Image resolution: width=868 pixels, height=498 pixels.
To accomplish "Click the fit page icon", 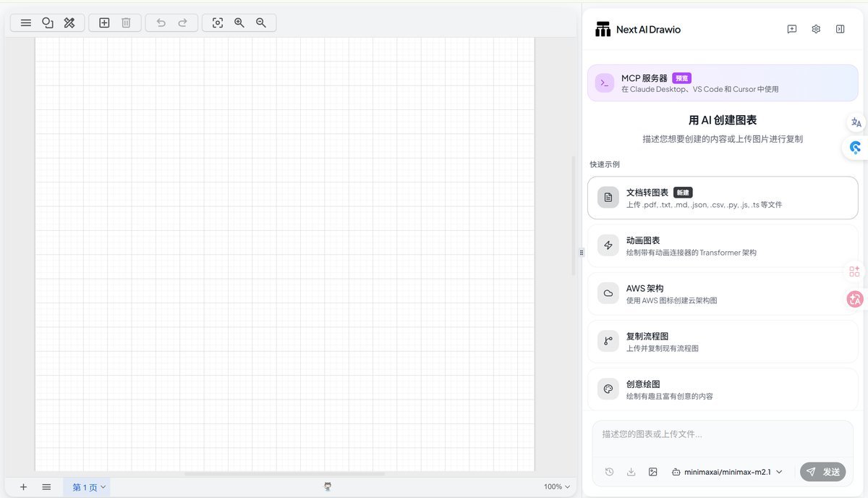I will (x=218, y=23).
